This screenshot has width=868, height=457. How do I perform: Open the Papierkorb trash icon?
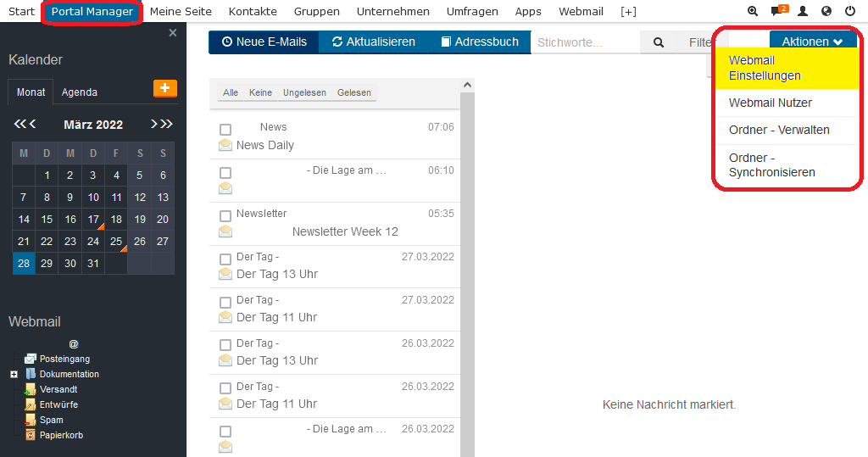point(31,435)
